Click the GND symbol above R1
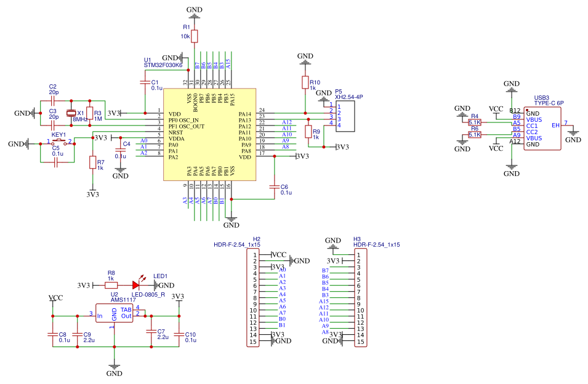588x384 pixels. point(194,16)
